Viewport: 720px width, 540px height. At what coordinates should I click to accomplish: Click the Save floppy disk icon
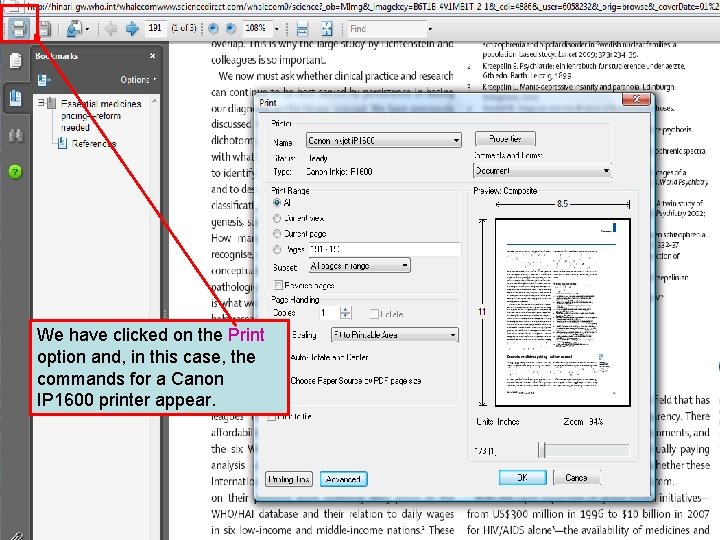click(x=45, y=28)
